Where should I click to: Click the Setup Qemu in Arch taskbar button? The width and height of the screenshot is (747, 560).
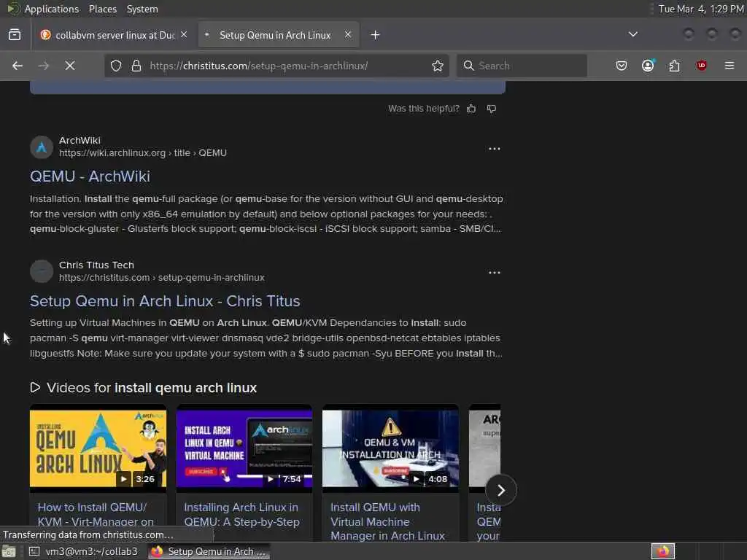[208, 551]
